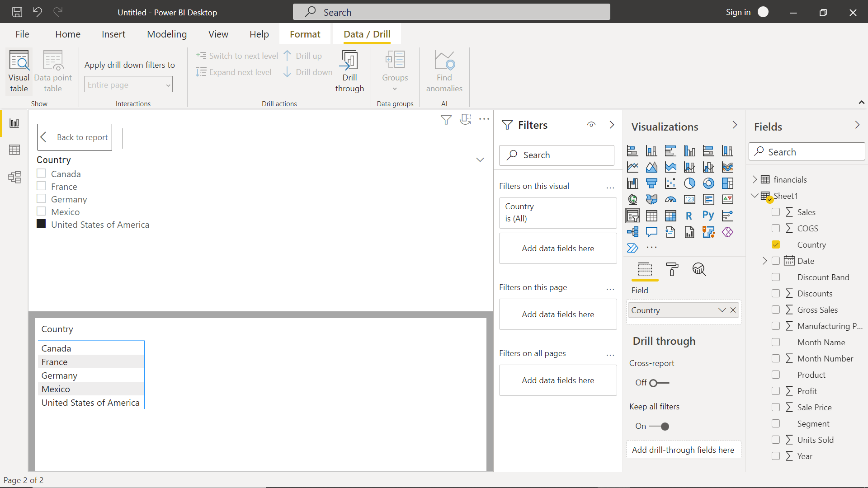Check the Canada country checkbox
This screenshot has width=868, height=488.
point(41,173)
